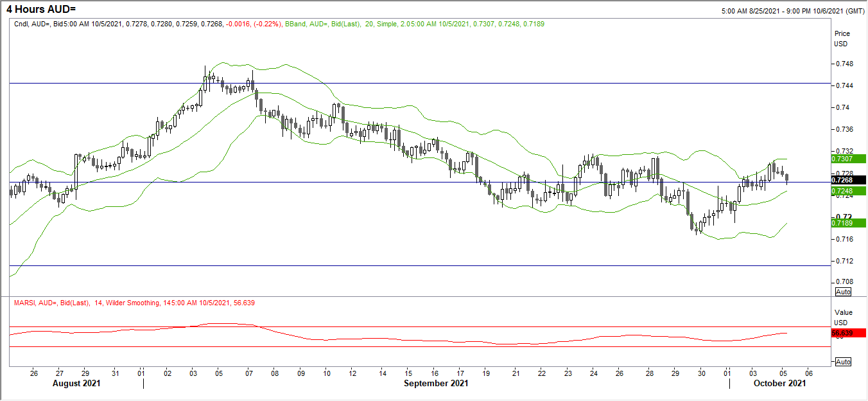Screen dimensions: 868x401
Task: Click the 0.748 price axis label
Action: point(844,64)
